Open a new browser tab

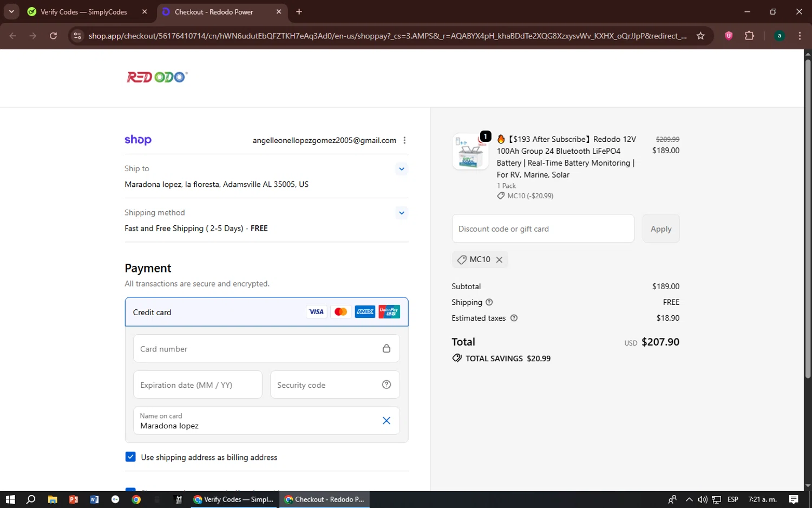[x=299, y=12]
